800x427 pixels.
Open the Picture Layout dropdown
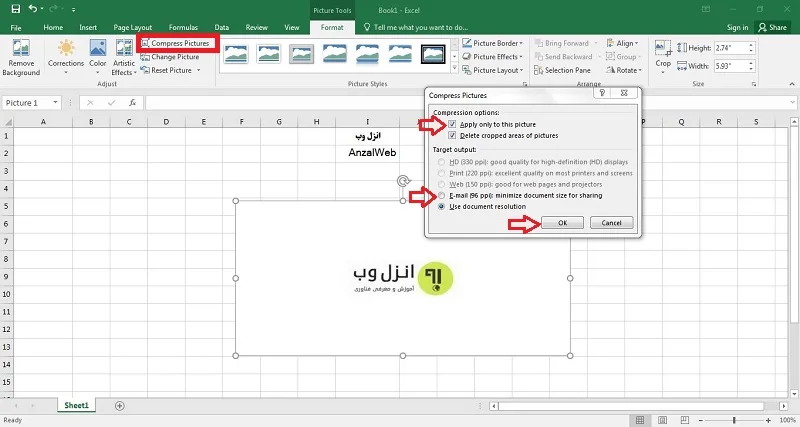(x=493, y=70)
